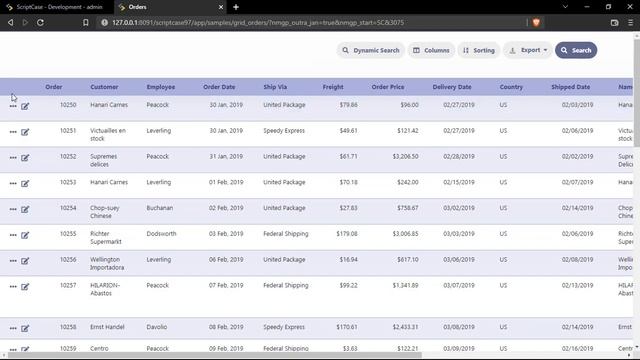Edit order 10252 with pencil icon

click(x=25, y=158)
